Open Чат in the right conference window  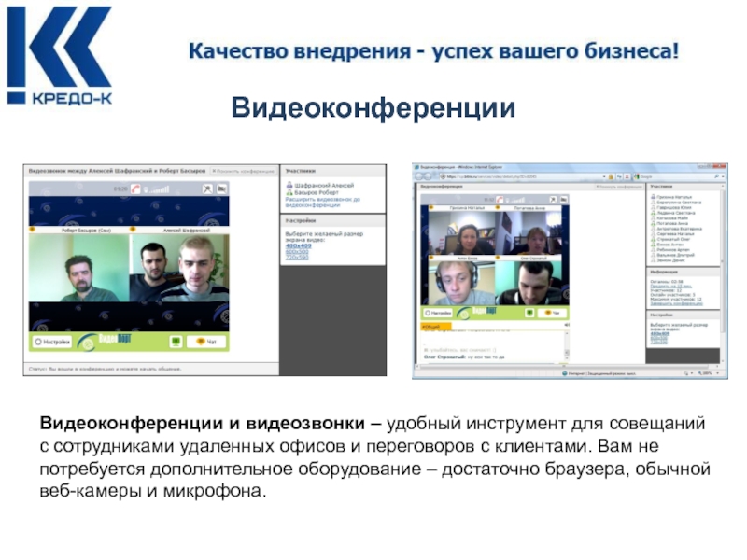552,313
